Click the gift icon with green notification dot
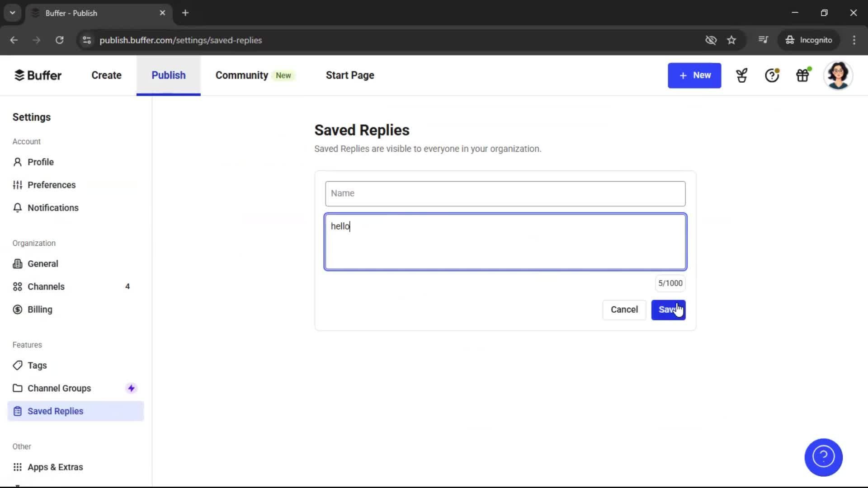 point(802,75)
